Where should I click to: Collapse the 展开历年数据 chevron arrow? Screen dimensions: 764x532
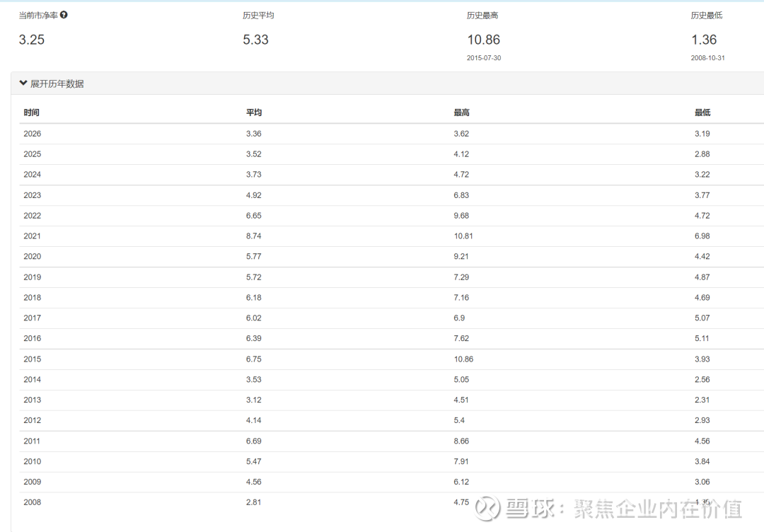(23, 83)
